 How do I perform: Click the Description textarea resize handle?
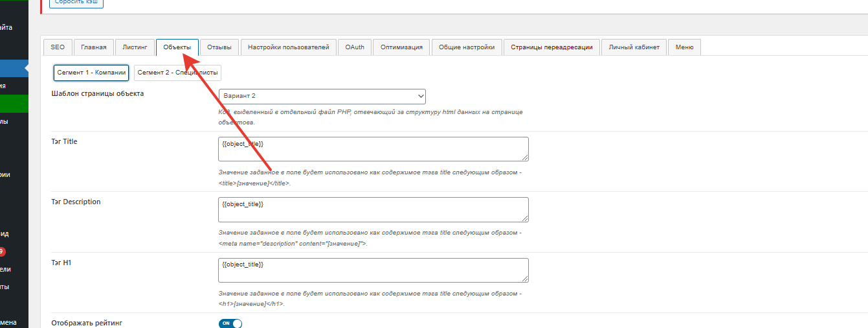(525, 218)
